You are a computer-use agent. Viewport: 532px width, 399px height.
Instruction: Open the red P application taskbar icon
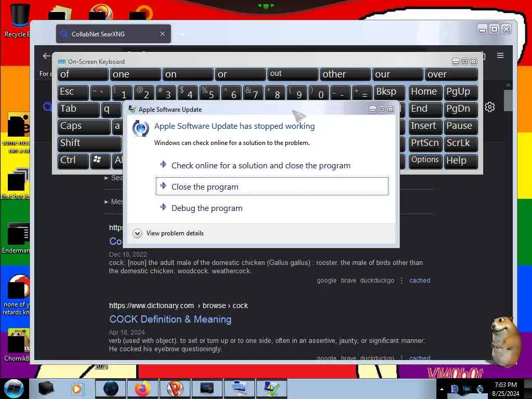(175, 389)
